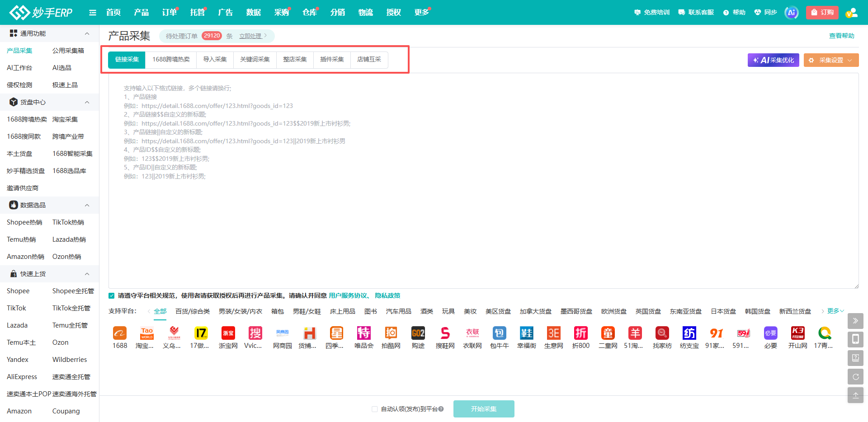Select the 拍酷网 platform icon
868x422 pixels.
[x=391, y=333]
